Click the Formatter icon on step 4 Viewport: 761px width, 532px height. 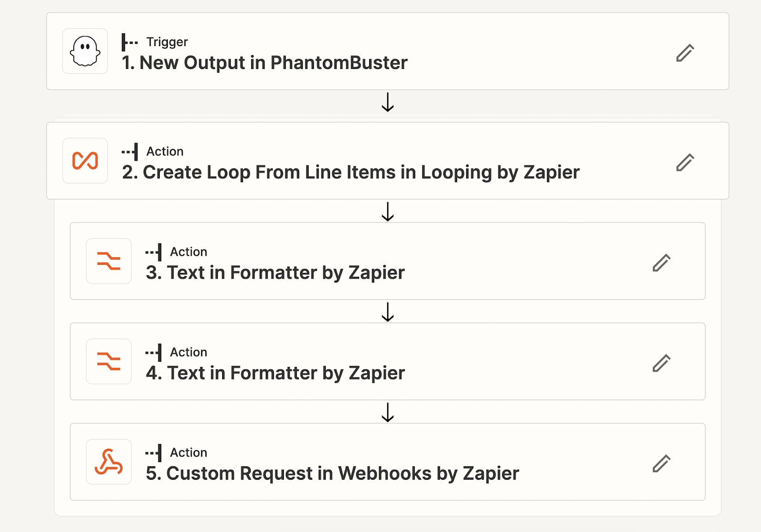click(108, 361)
